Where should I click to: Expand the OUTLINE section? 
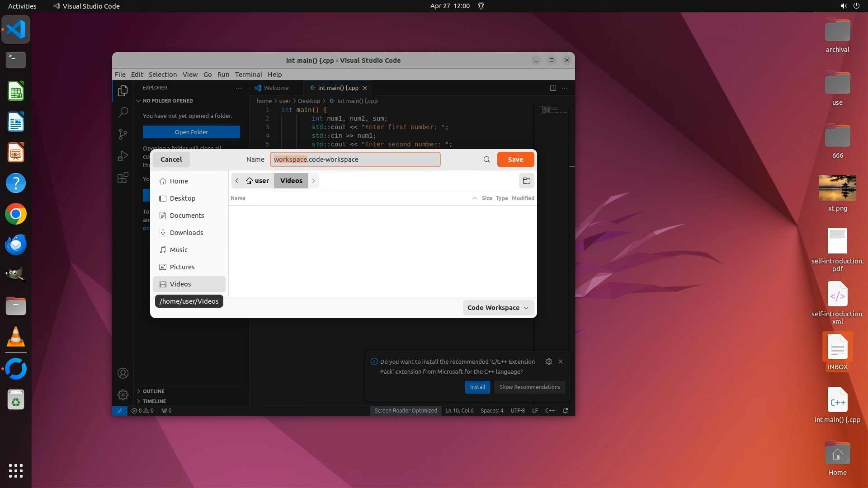click(x=154, y=391)
